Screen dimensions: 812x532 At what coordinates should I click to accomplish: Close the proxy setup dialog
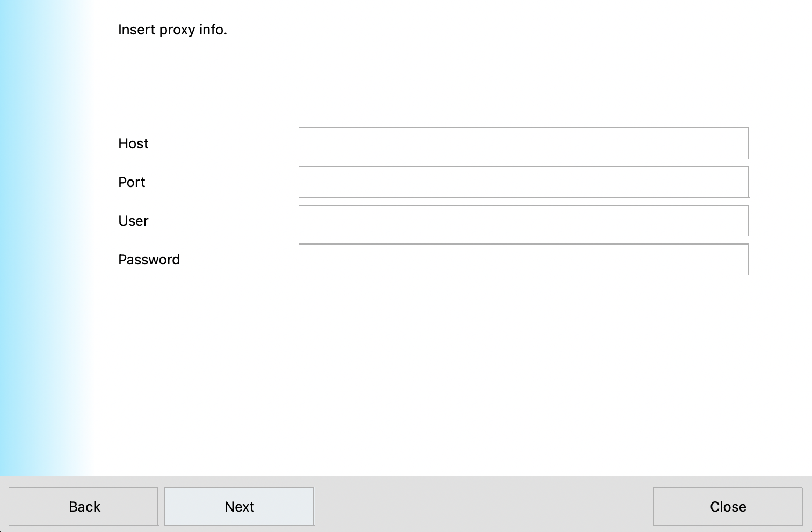(x=728, y=507)
